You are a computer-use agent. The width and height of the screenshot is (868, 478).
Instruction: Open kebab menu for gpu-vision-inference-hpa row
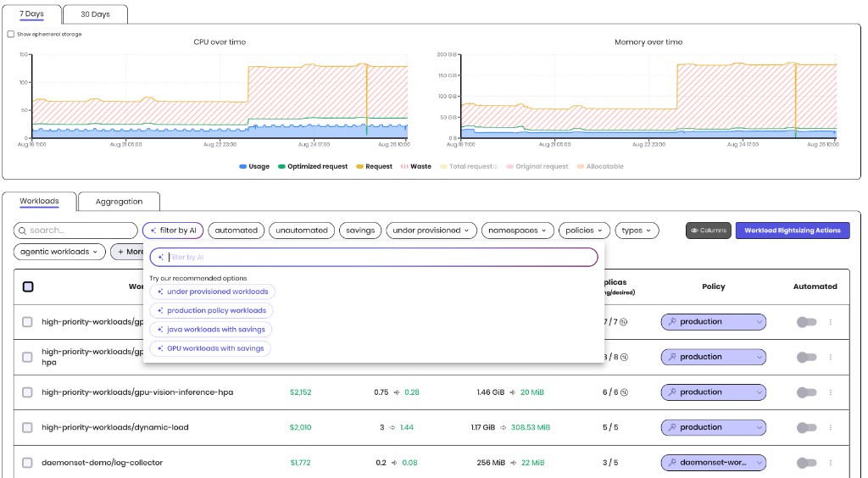(831, 392)
